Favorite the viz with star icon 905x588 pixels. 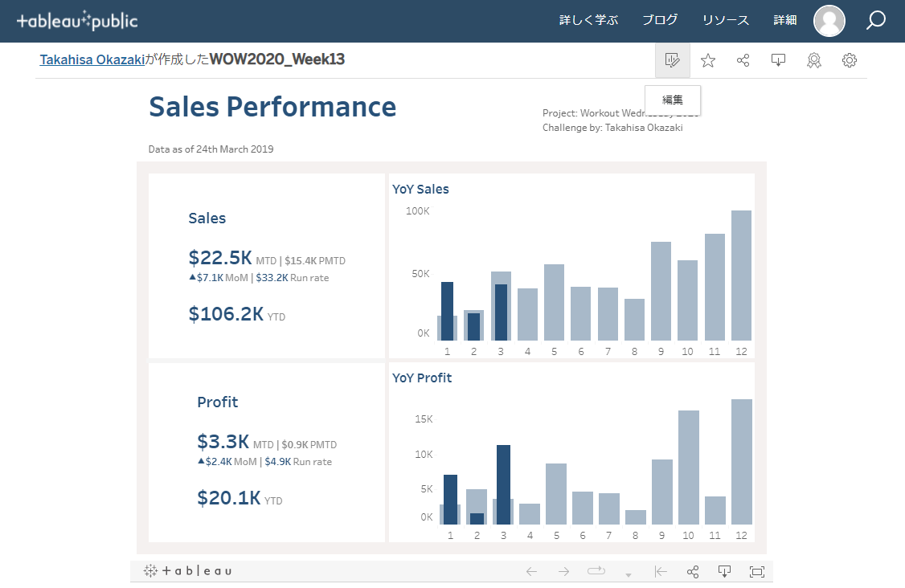[x=708, y=60]
